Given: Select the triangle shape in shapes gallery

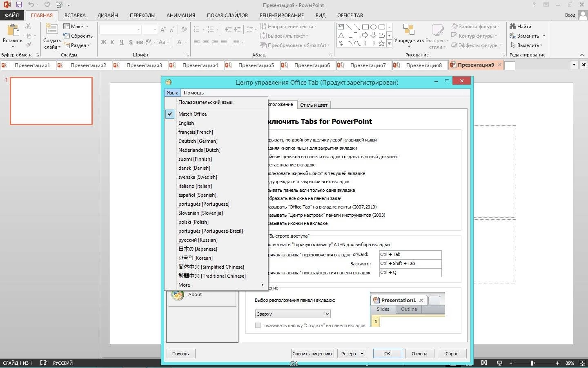Looking at the screenshot, I should (341, 35).
